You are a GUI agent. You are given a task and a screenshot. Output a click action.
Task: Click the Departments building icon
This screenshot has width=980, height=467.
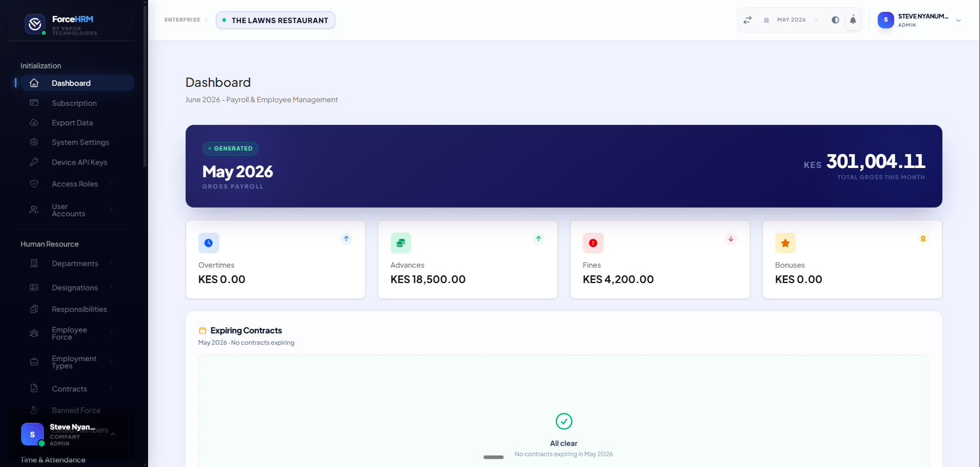(x=34, y=263)
